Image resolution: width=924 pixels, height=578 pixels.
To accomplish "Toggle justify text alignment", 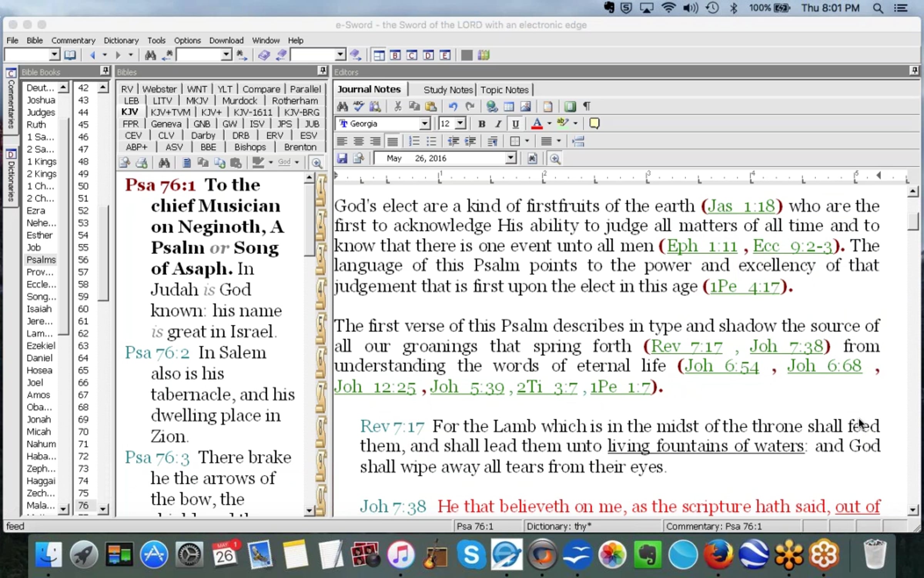I will tap(392, 141).
